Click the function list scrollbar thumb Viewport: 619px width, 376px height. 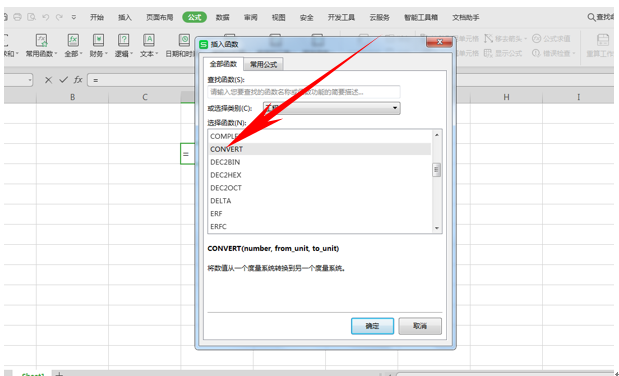click(x=437, y=170)
